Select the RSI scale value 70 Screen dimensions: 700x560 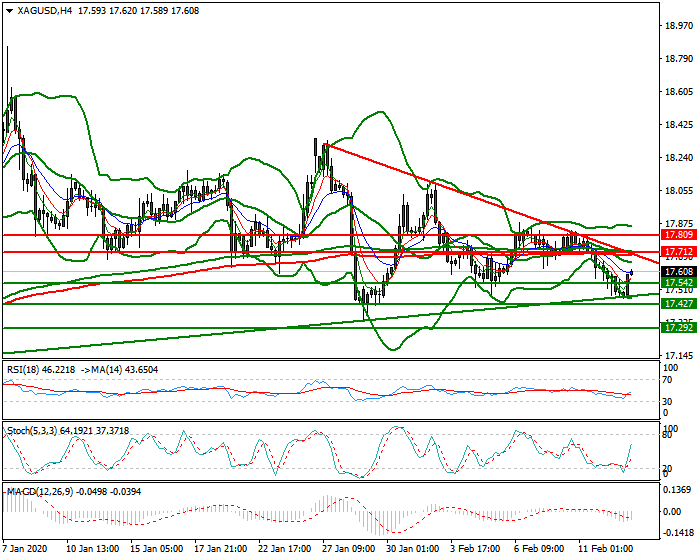click(x=668, y=380)
